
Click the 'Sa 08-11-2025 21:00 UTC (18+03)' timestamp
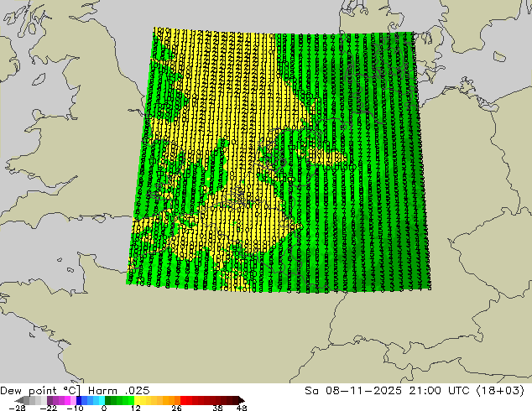pos(415,391)
